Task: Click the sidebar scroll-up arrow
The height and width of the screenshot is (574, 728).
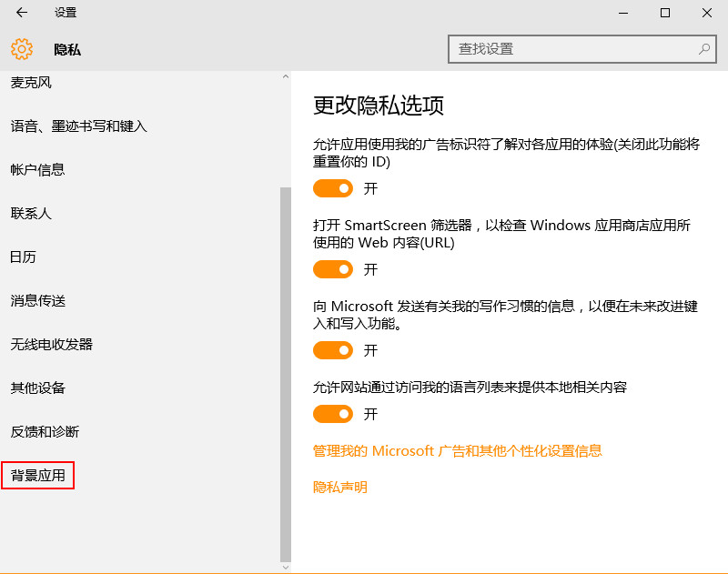Action: point(286,76)
